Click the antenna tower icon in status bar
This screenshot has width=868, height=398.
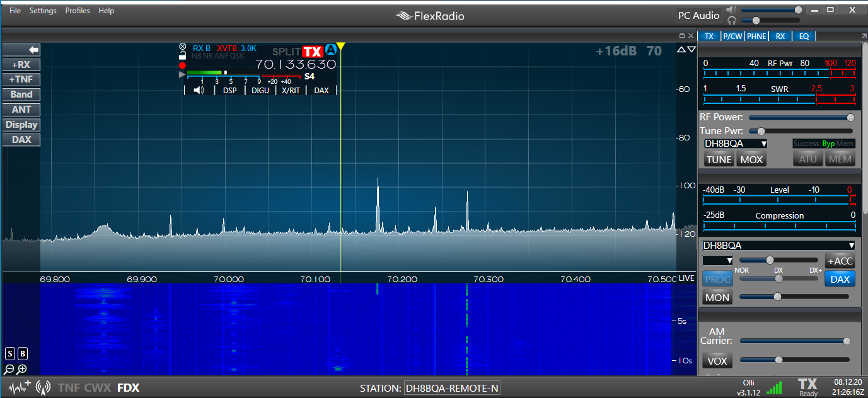pos(43,387)
